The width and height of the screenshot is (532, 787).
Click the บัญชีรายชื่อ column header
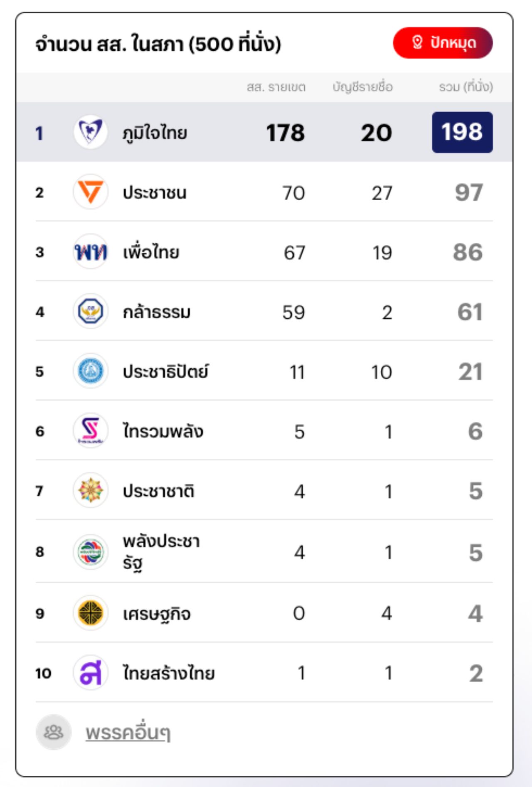362,87
